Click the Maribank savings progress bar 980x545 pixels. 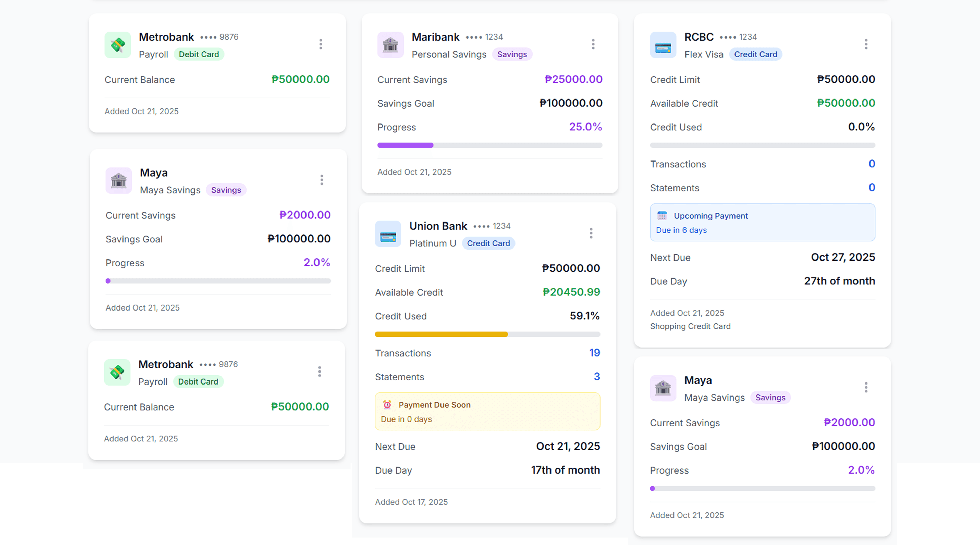[490, 145]
